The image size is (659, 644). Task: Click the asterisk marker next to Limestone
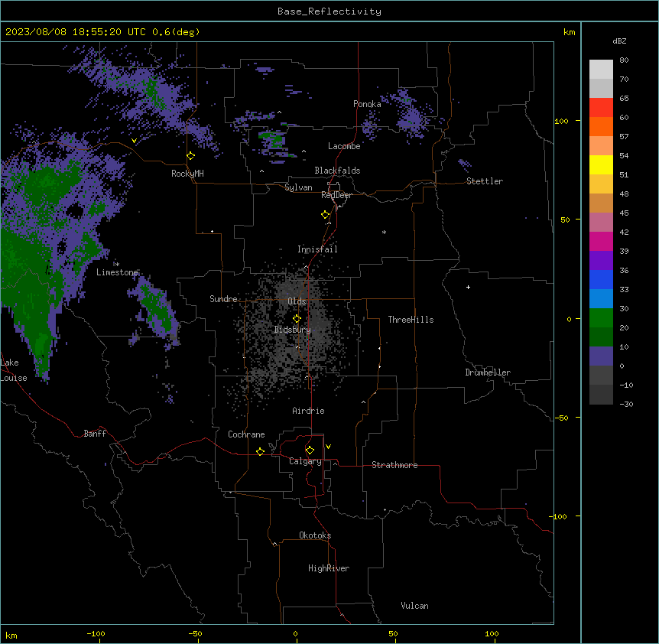pos(117,264)
